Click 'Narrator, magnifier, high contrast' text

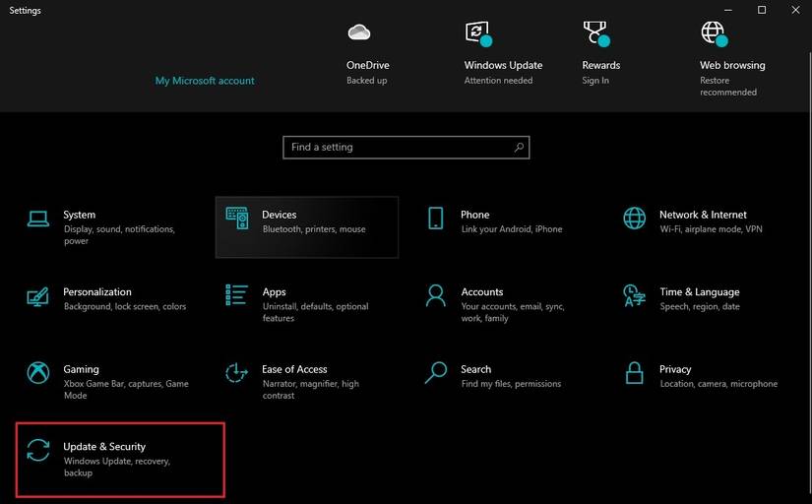click(311, 389)
